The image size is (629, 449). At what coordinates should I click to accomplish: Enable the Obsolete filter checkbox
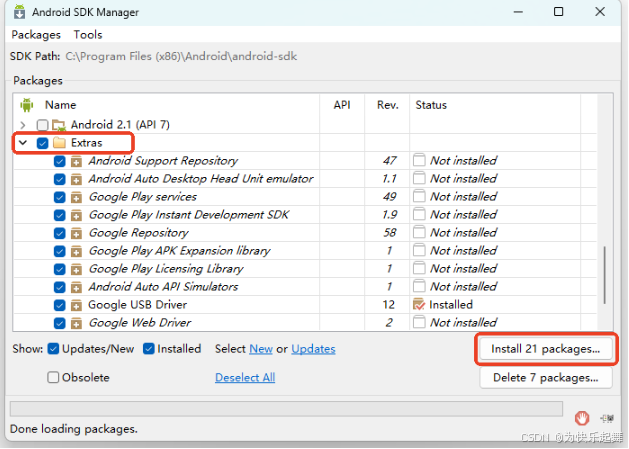click(x=53, y=378)
